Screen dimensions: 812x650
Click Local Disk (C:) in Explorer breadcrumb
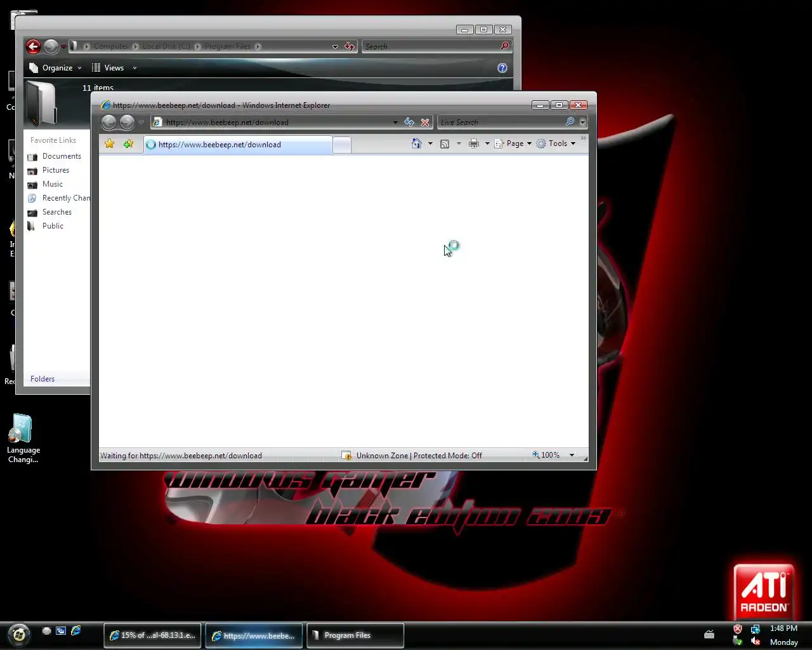[x=166, y=46]
